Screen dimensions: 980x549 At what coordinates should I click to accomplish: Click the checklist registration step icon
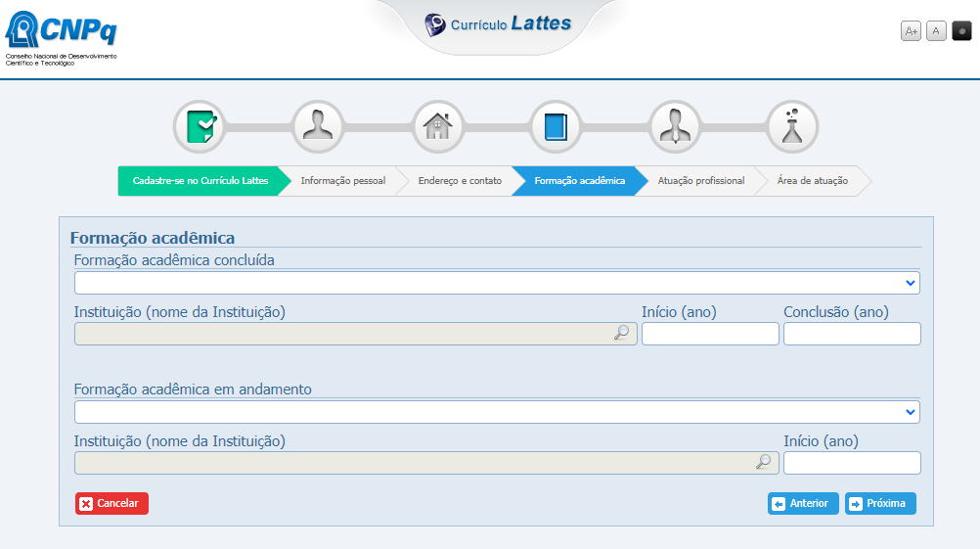click(200, 127)
